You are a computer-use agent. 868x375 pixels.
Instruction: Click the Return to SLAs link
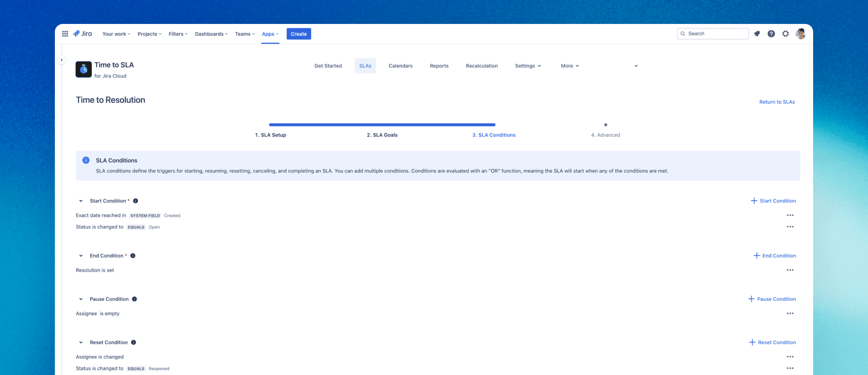tap(777, 102)
